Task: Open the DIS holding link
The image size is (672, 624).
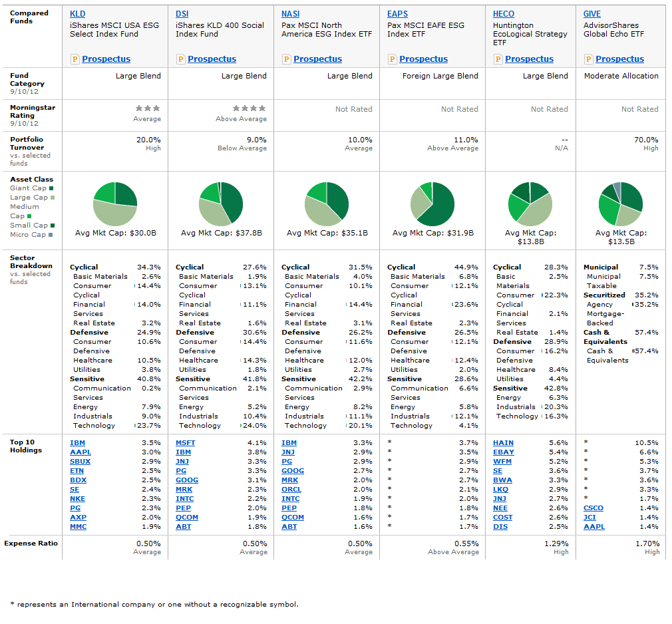Action: coord(500,527)
